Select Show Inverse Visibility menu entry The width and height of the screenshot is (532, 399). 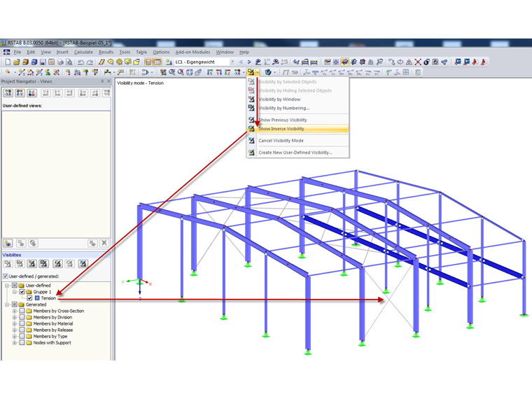[297, 129]
